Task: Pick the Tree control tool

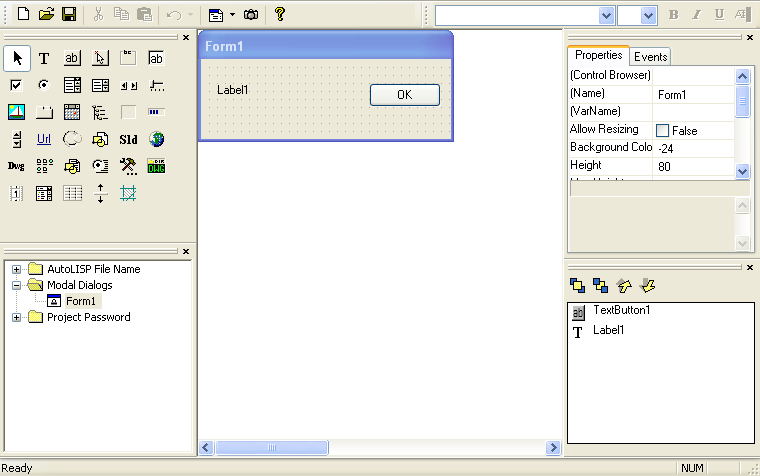Action: (x=100, y=112)
